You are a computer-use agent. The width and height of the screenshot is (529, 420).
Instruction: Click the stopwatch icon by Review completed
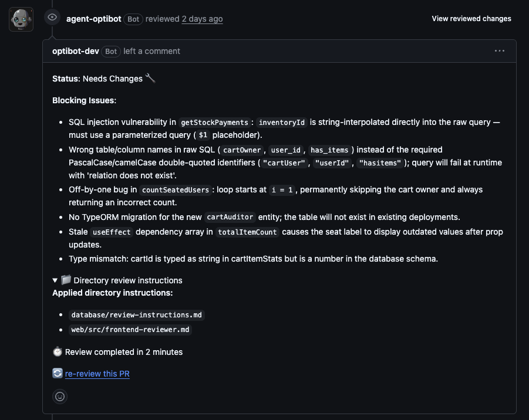click(x=58, y=351)
